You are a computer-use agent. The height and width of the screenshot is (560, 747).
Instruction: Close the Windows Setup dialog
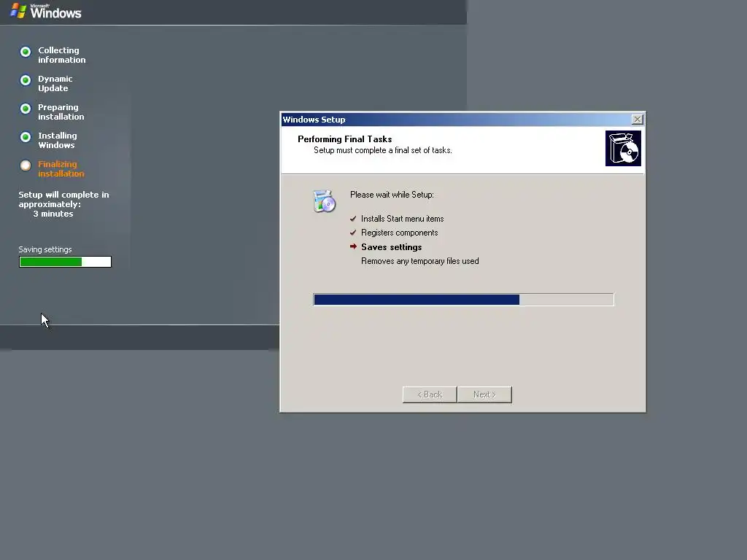point(637,120)
